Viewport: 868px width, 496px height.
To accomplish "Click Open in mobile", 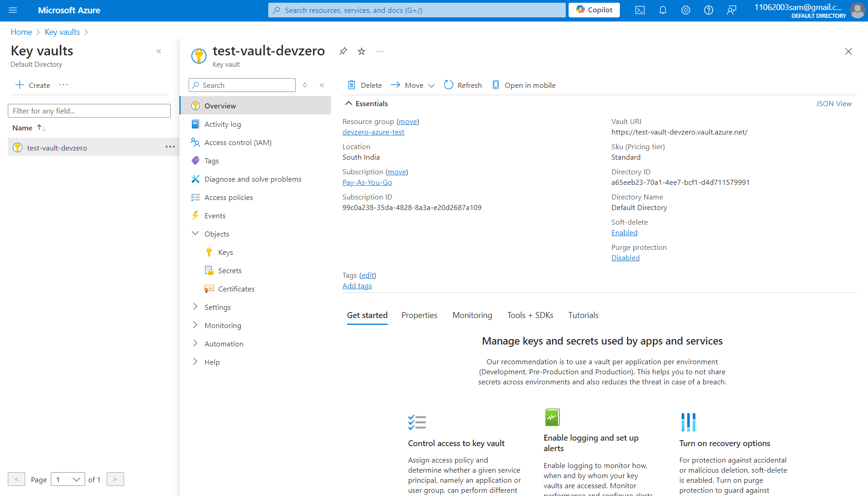I will click(524, 85).
